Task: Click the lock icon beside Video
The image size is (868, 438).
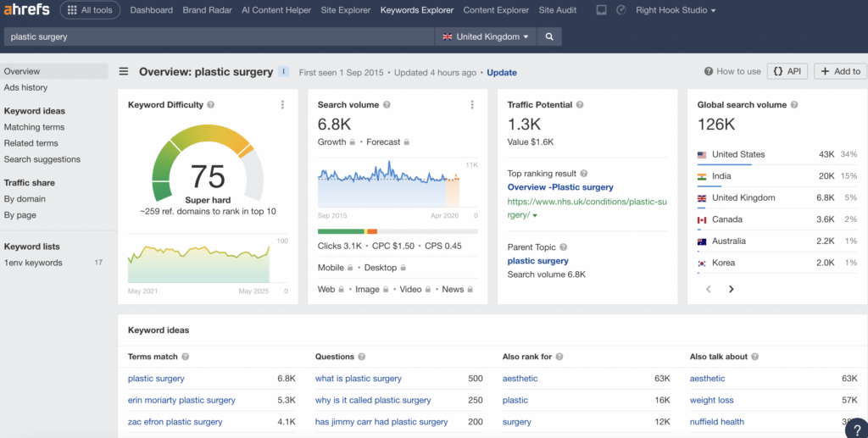Action: pyautogui.click(x=428, y=289)
